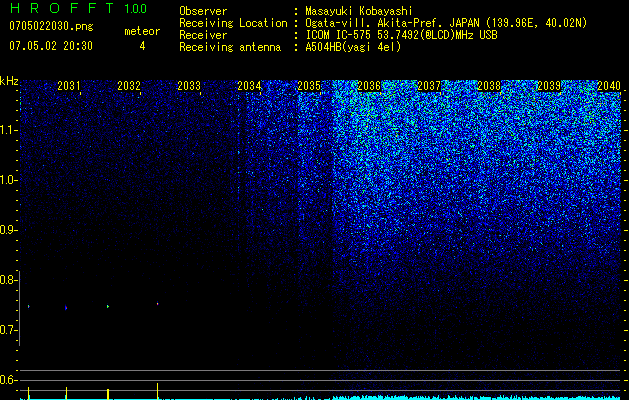Click the 2038 time marker
629x400 pixels.
(x=489, y=86)
